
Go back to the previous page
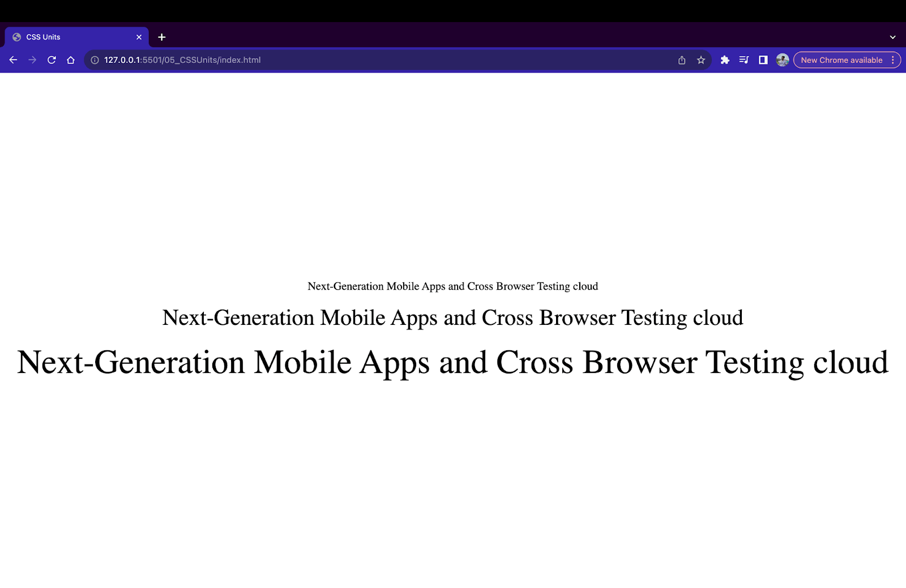[13, 60]
